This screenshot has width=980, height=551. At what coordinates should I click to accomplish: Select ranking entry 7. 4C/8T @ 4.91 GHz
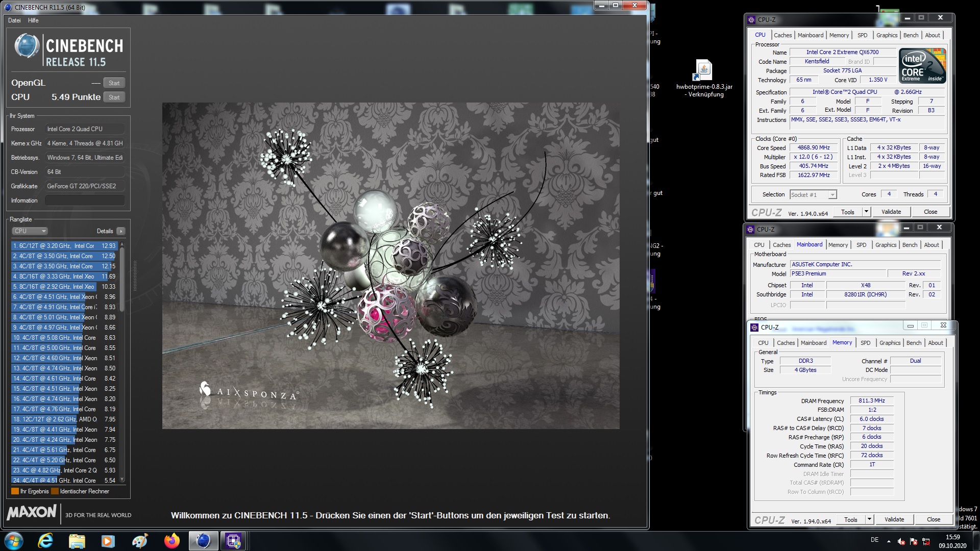click(64, 307)
